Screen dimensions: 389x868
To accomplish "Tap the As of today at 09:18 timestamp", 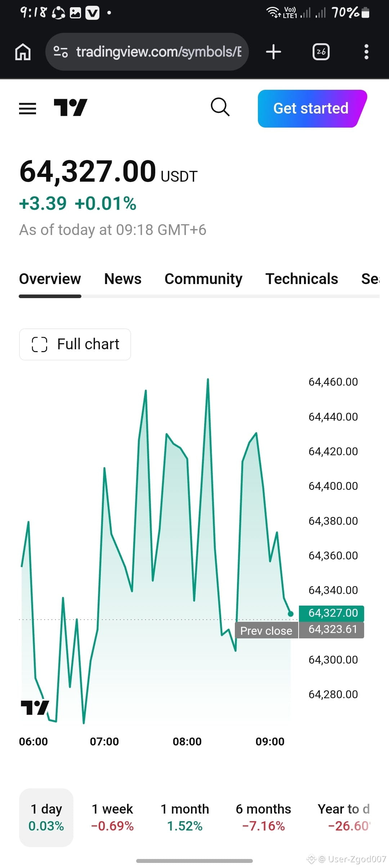I will 113,230.
